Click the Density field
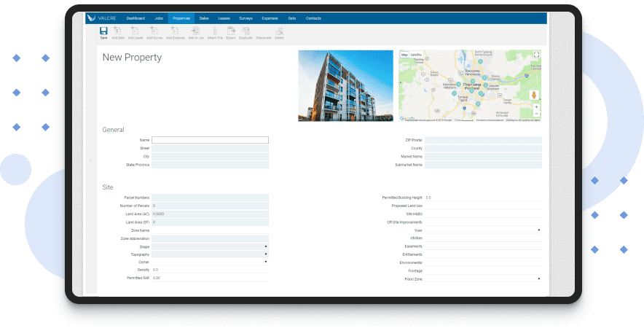Image resolution: width=644 pixels, height=331 pixels. 210,270
